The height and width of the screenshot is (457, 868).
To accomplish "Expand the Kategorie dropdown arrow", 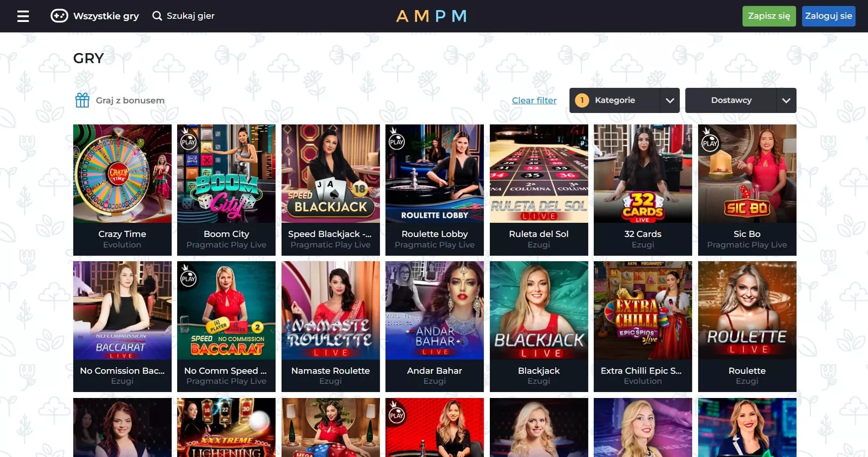I will tap(670, 100).
